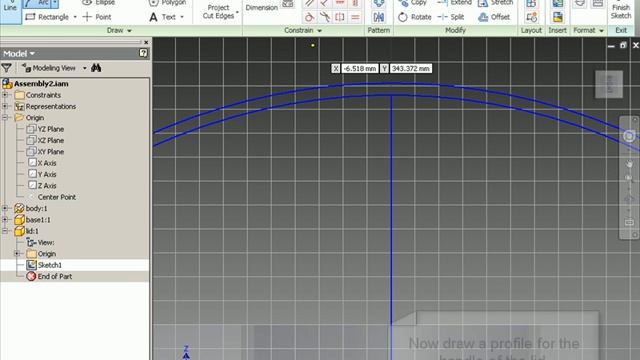The height and width of the screenshot is (360, 640).
Task: Expand the Constraints folder node
Action: click(5, 95)
